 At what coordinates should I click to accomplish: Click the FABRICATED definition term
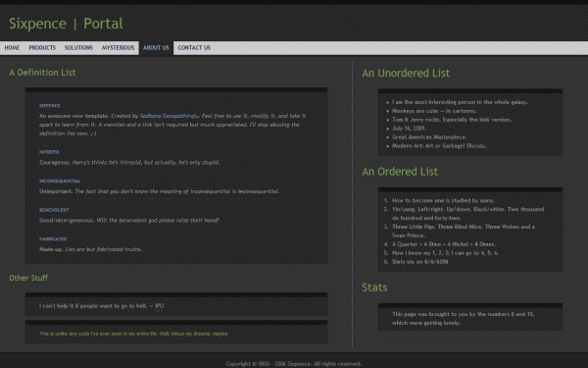point(53,238)
